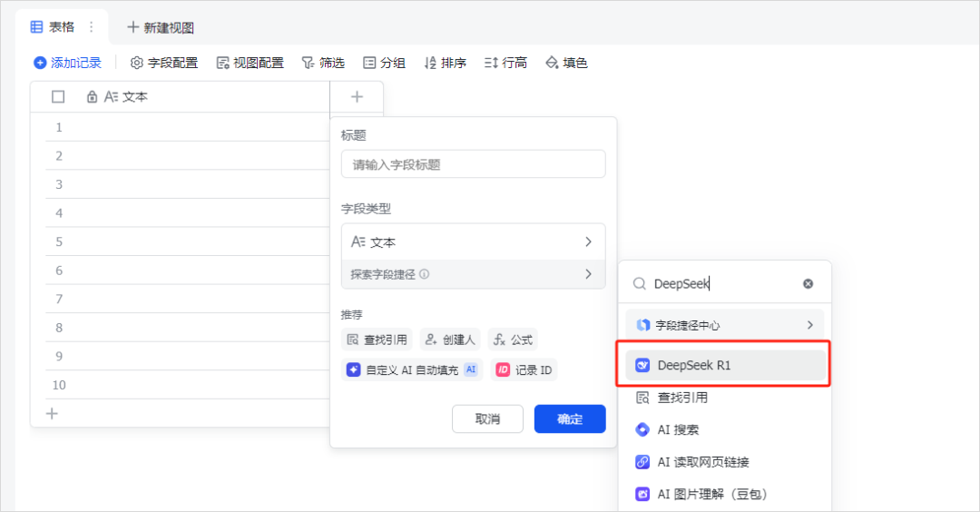Clear the DeepSeek search text
This screenshot has height=512, width=980.
pyautogui.click(x=808, y=284)
